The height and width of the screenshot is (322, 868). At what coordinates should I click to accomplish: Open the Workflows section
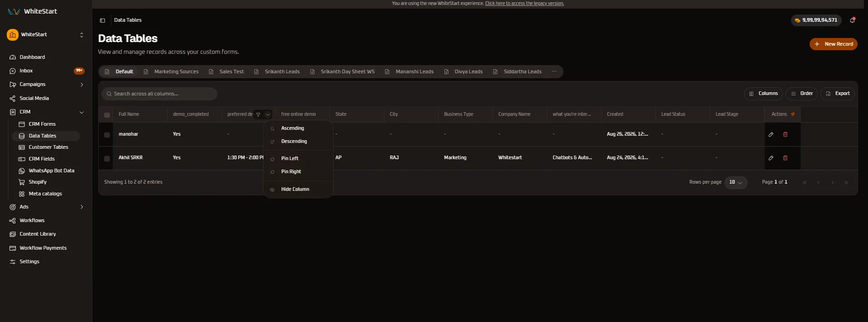(32, 220)
